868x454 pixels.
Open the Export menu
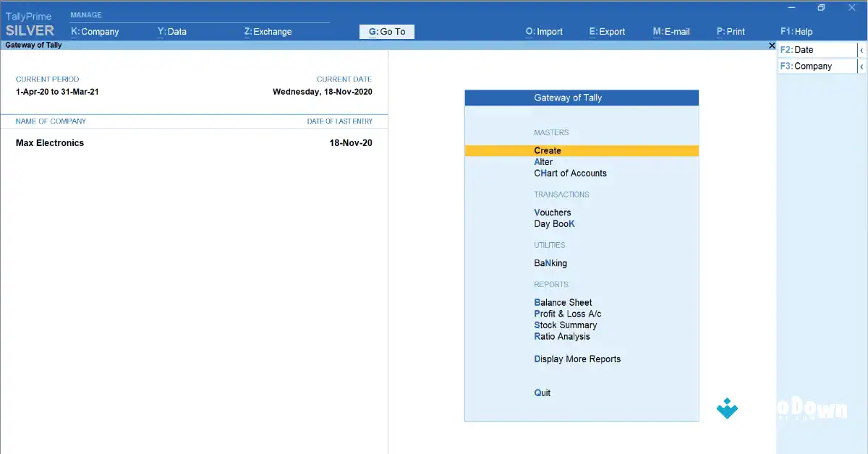607,31
